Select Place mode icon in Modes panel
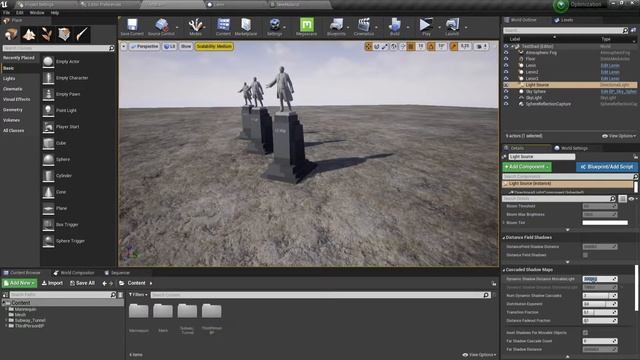 [11, 35]
